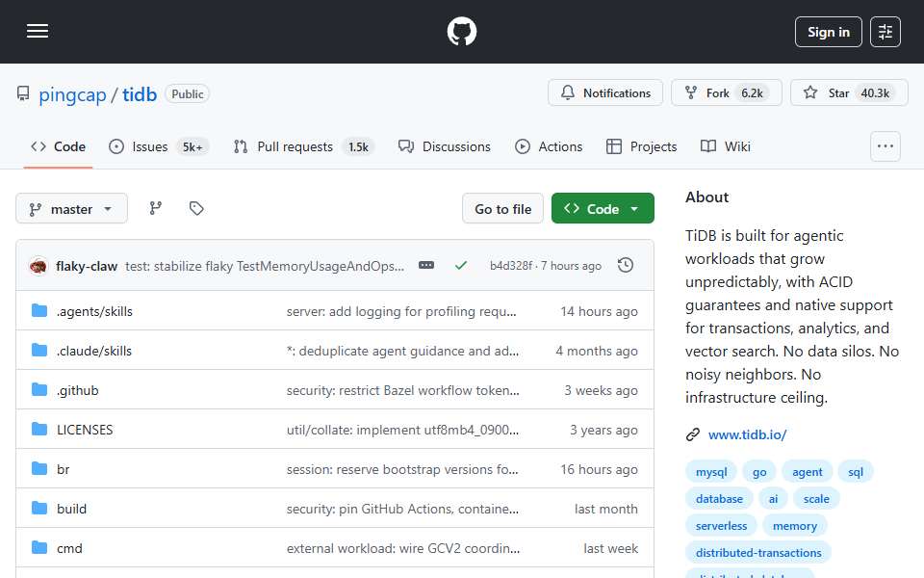
Task: Click folder icon beside LICENSES
Action: [x=39, y=430]
